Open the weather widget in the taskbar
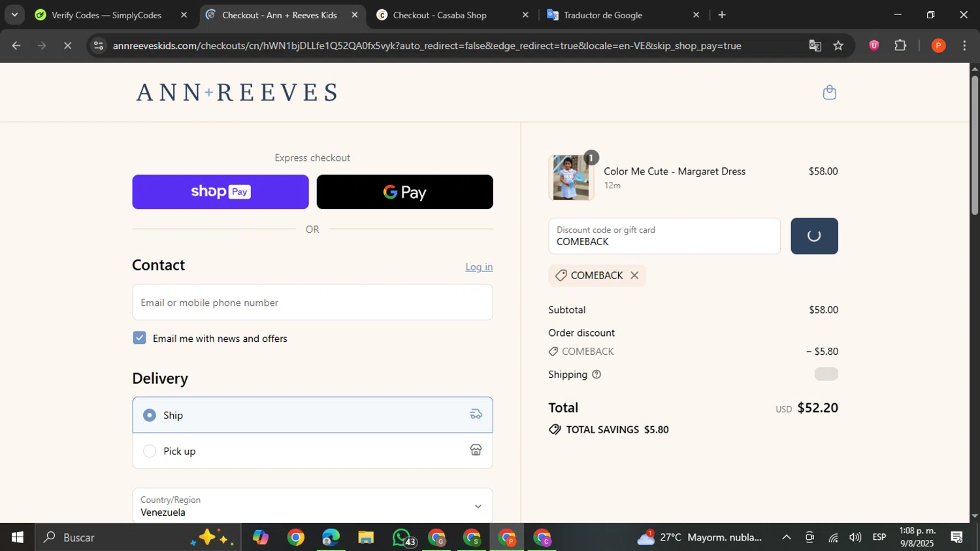980x551 pixels. 700,537
